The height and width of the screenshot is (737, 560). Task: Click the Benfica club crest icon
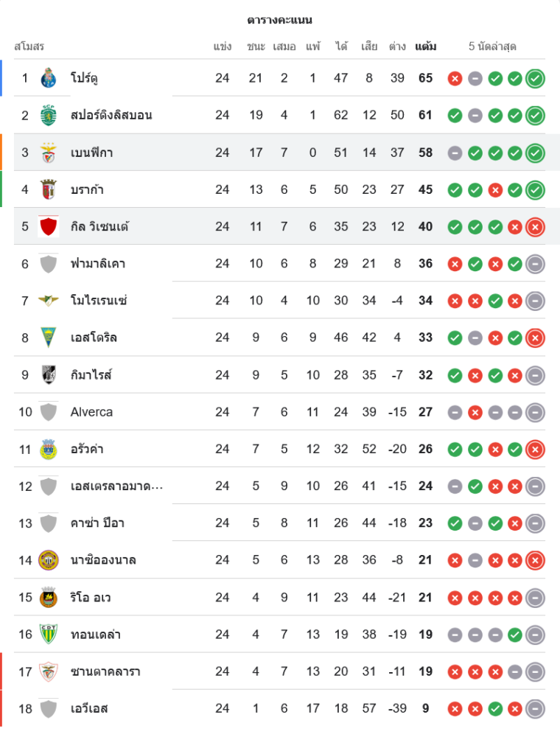pos(49,153)
